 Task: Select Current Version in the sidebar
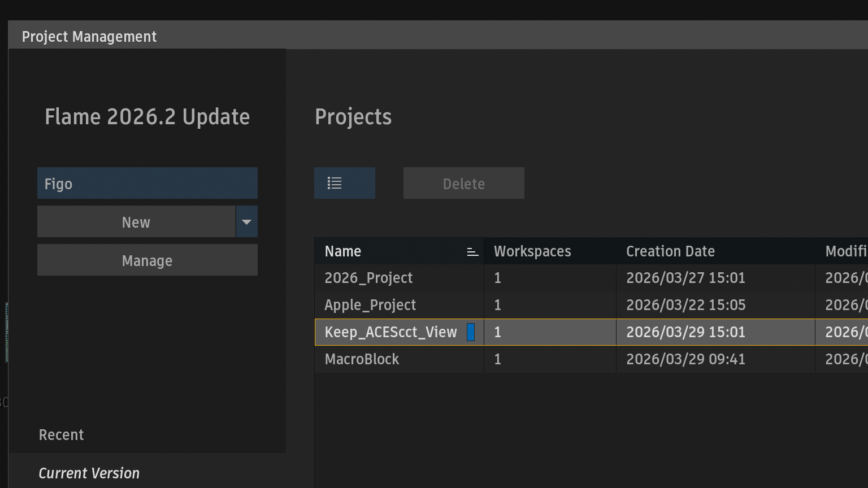coord(89,473)
